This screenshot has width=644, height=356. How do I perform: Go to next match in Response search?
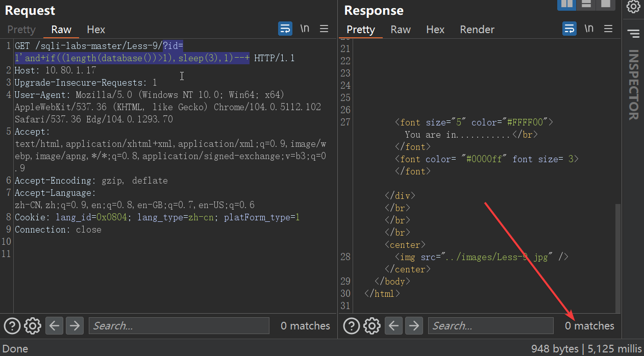click(414, 325)
